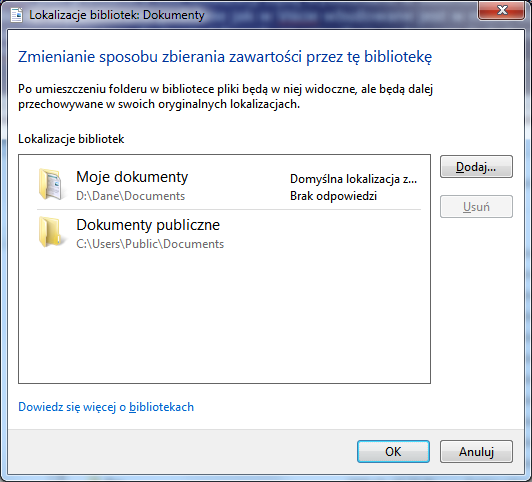Viewport: 532px width, 482px height.
Task: Click the Lokalizacje bibliotek list label
Action: [x=71, y=139]
